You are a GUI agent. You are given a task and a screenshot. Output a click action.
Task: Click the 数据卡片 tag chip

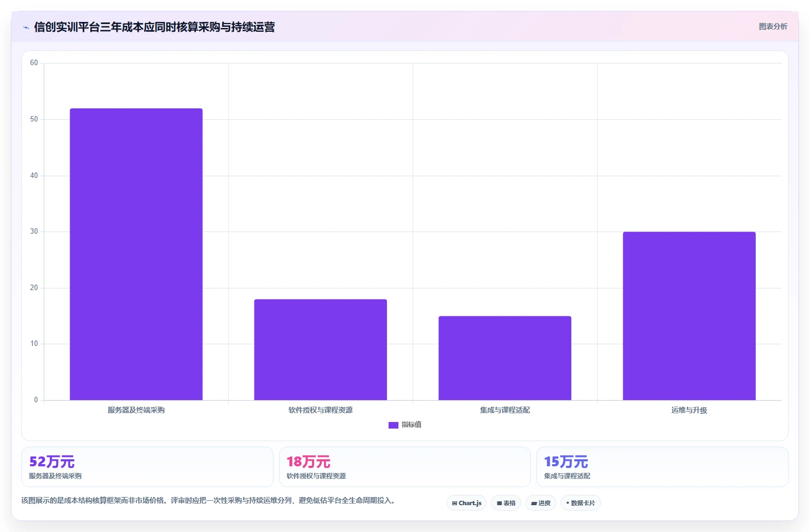click(581, 503)
